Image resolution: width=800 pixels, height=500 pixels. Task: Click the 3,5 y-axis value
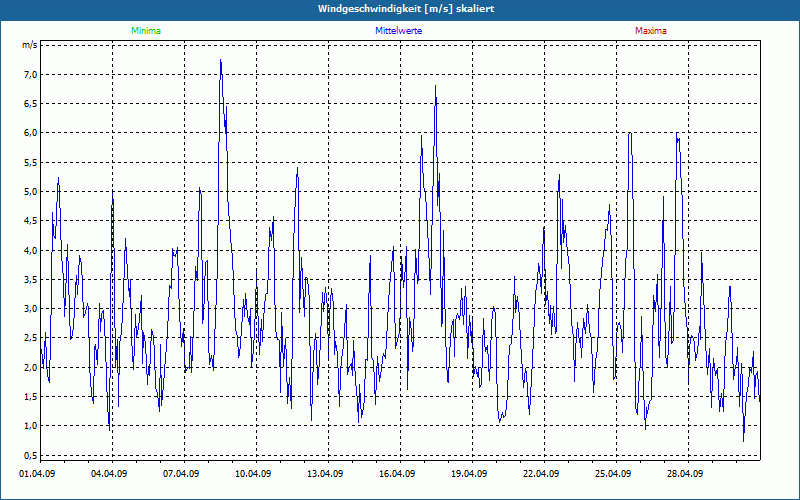(x=31, y=280)
